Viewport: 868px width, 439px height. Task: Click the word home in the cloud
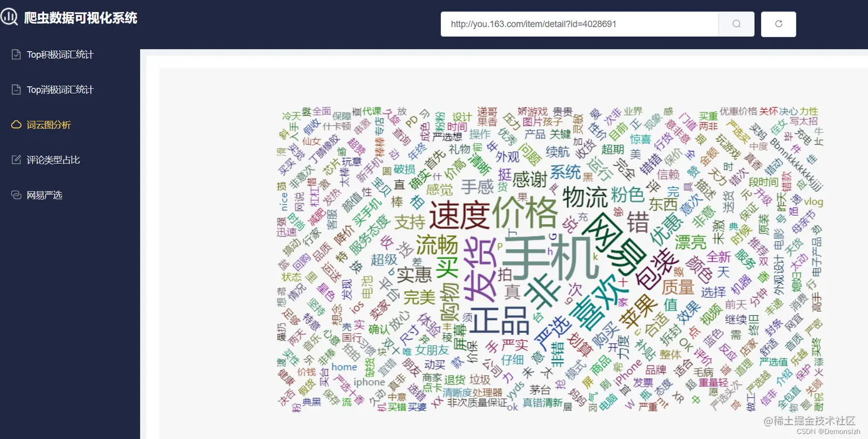[x=344, y=367]
